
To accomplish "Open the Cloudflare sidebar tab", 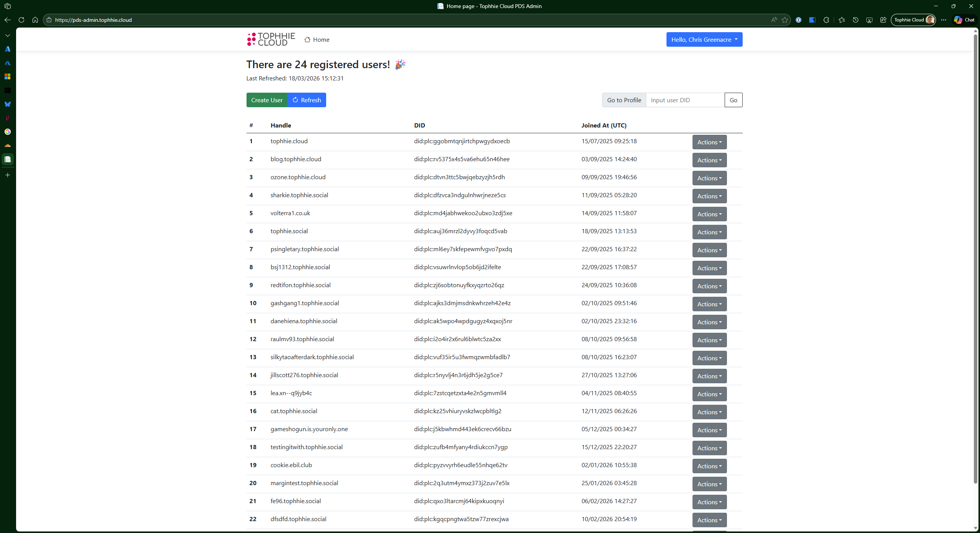I will pos(8,146).
